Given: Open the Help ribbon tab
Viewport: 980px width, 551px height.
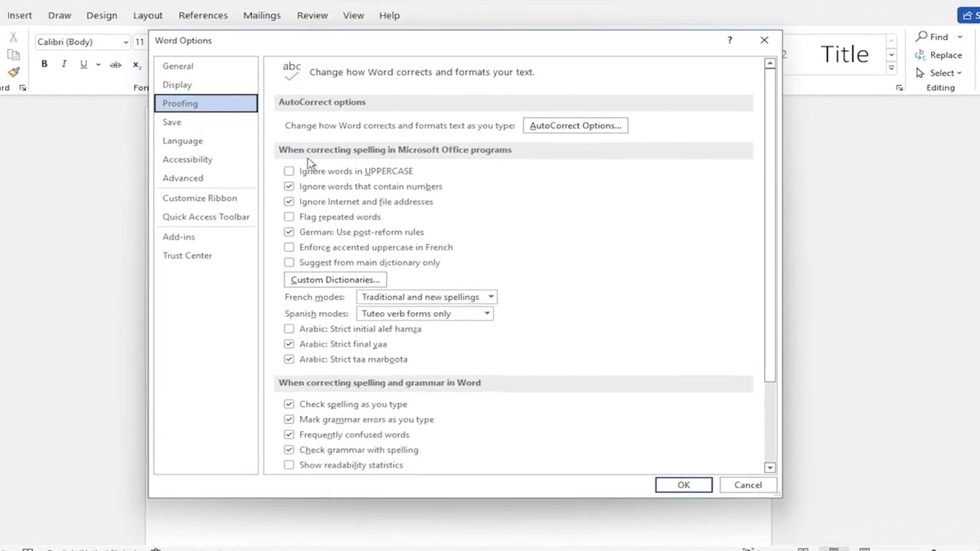Looking at the screenshot, I should (x=389, y=15).
